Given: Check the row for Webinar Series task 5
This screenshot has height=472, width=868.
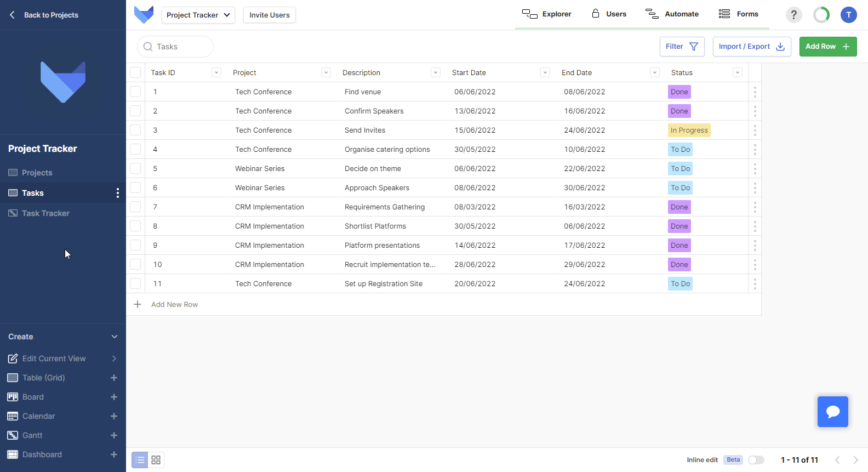Looking at the screenshot, I should pos(135,168).
